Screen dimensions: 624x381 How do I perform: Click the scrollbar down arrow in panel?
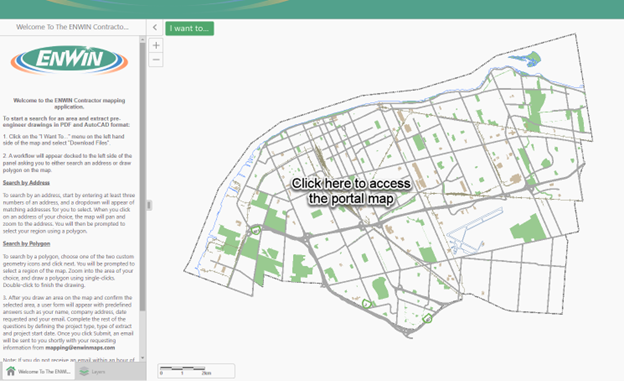[x=142, y=358]
